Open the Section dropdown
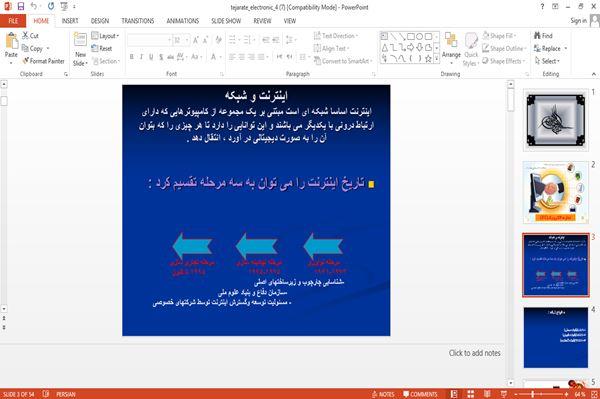 pos(106,61)
